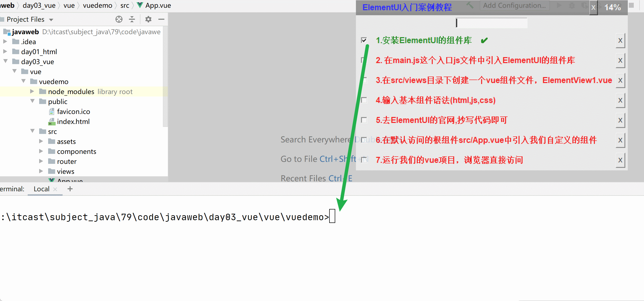Click step 3 text about ElementView1.vue
644x301 pixels.
click(x=494, y=80)
